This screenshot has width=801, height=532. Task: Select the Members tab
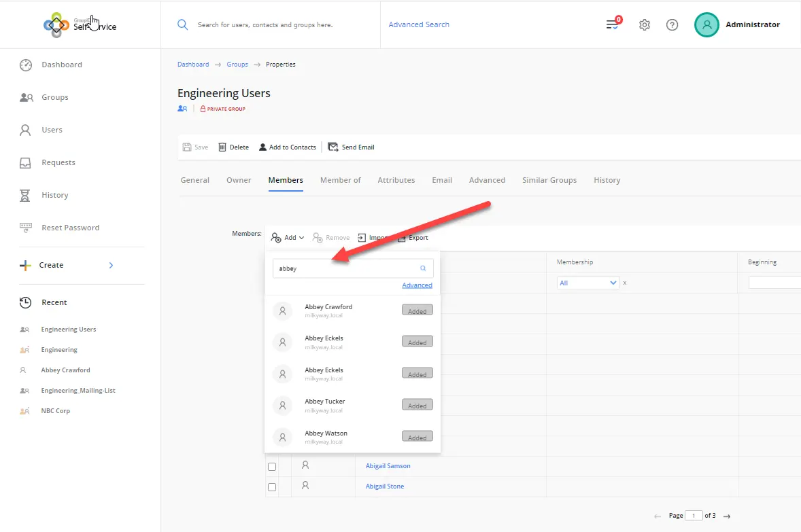pos(286,180)
